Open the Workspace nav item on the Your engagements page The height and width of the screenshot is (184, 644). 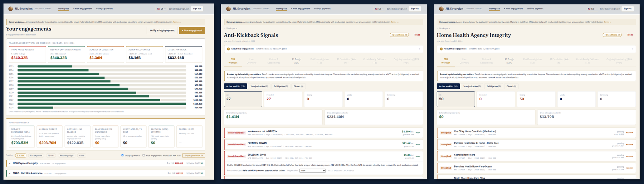64,9
